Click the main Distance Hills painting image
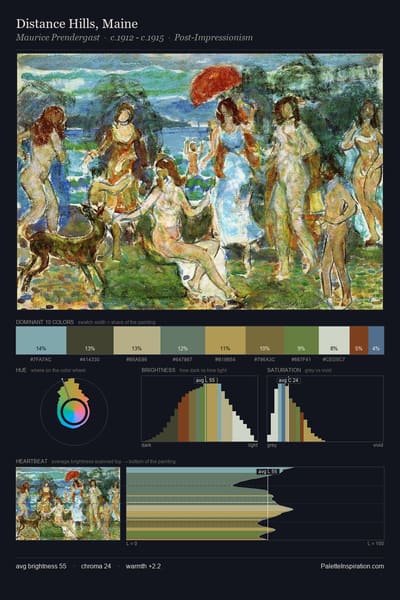This screenshot has height=600, width=400. tap(200, 181)
